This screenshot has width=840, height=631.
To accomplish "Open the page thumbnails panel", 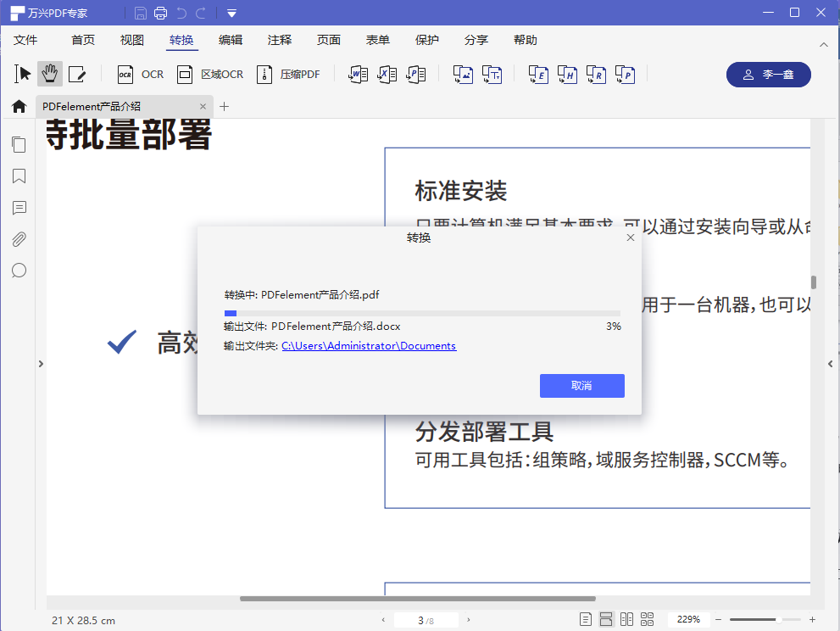I will [19, 144].
